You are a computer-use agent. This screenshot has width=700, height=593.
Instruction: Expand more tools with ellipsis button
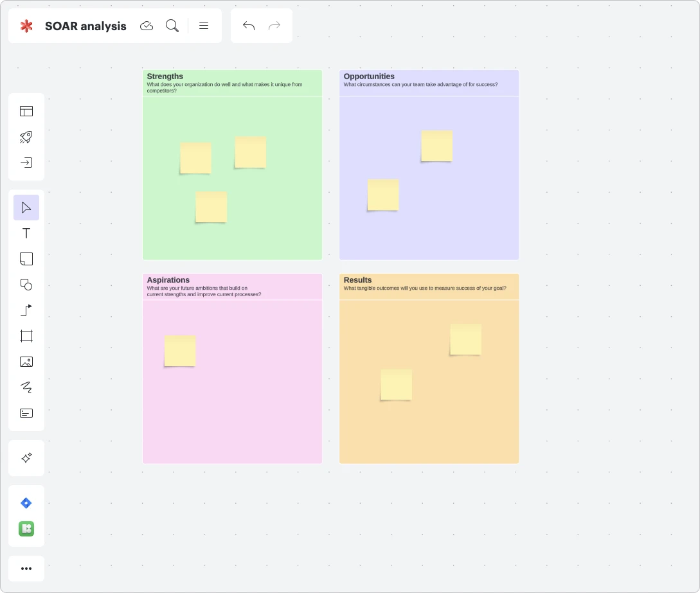pyautogui.click(x=26, y=569)
